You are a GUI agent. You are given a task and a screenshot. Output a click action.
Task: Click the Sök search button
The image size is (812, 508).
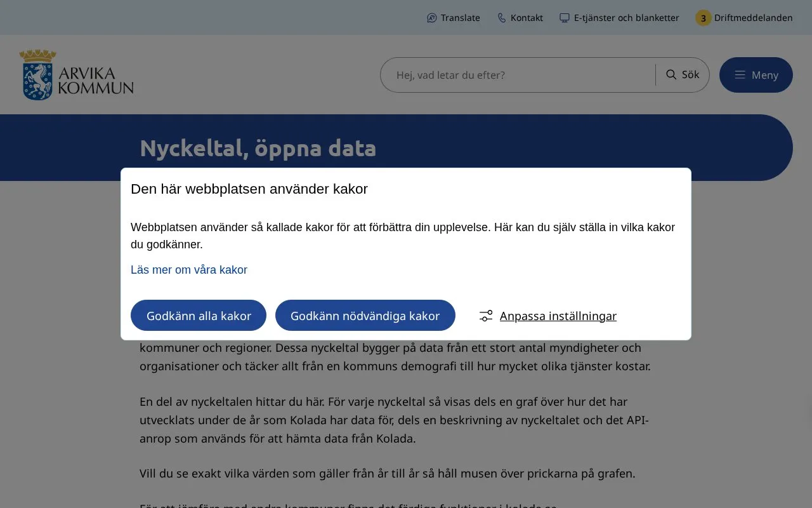683,75
